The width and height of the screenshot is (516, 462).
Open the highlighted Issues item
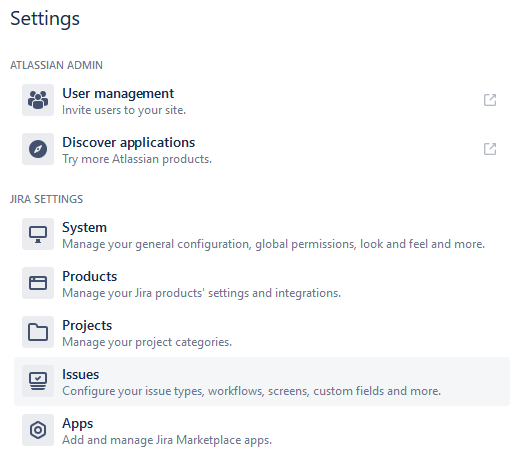pyautogui.click(x=262, y=381)
